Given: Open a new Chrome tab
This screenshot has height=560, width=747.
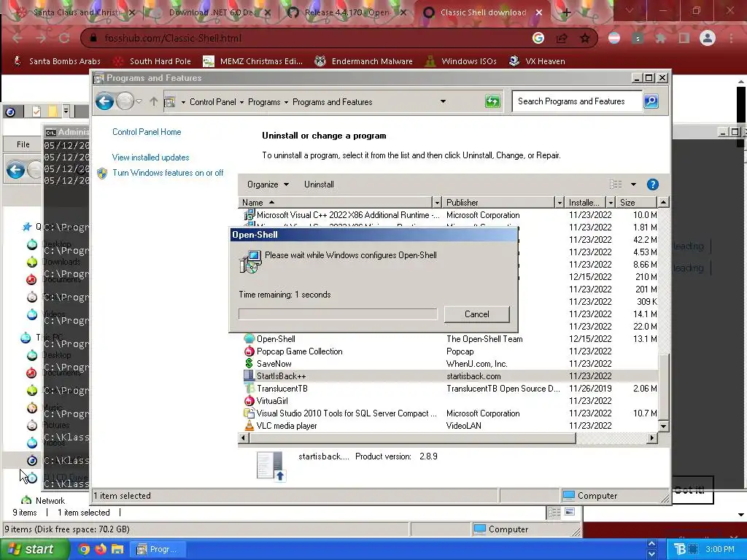Looking at the screenshot, I should tap(566, 13).
